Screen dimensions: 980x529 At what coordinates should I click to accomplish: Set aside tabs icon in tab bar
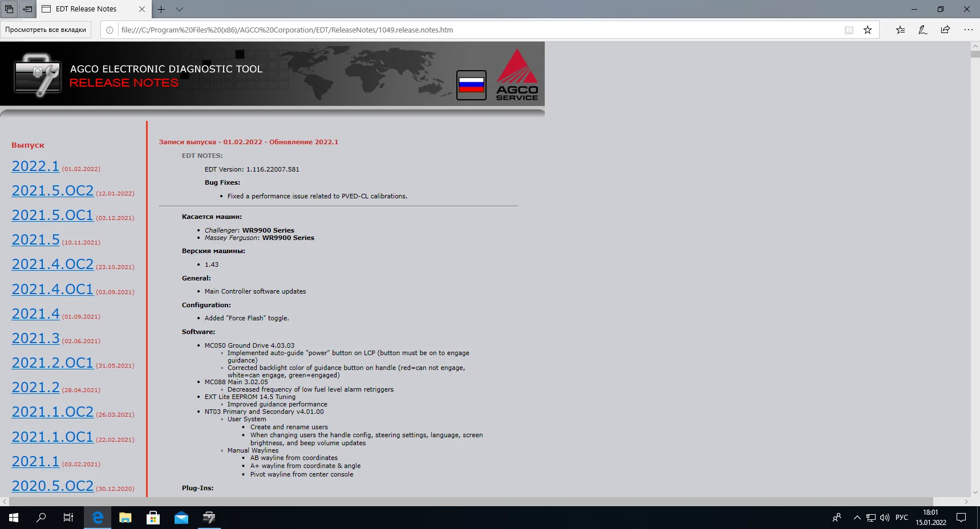pyautogui.click(x=27, y=9)
